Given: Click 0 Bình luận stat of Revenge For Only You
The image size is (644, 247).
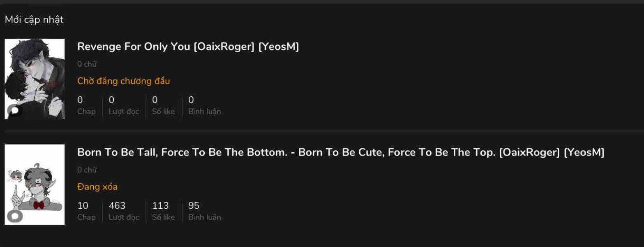Looking at the screenshot, I should [204, 105].
